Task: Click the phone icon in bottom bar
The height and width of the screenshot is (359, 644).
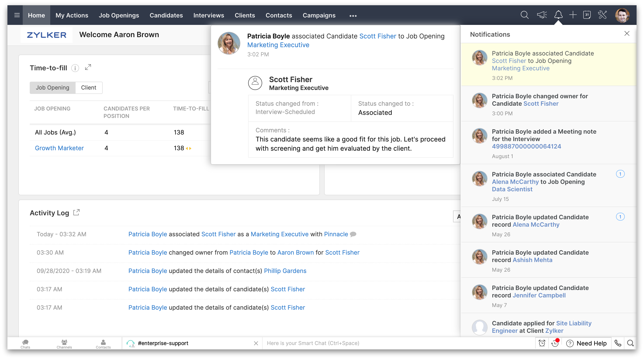Action: (618, 343)
